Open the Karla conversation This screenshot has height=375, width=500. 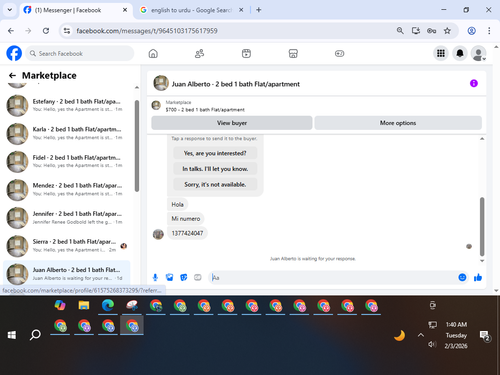coord(67,133)
